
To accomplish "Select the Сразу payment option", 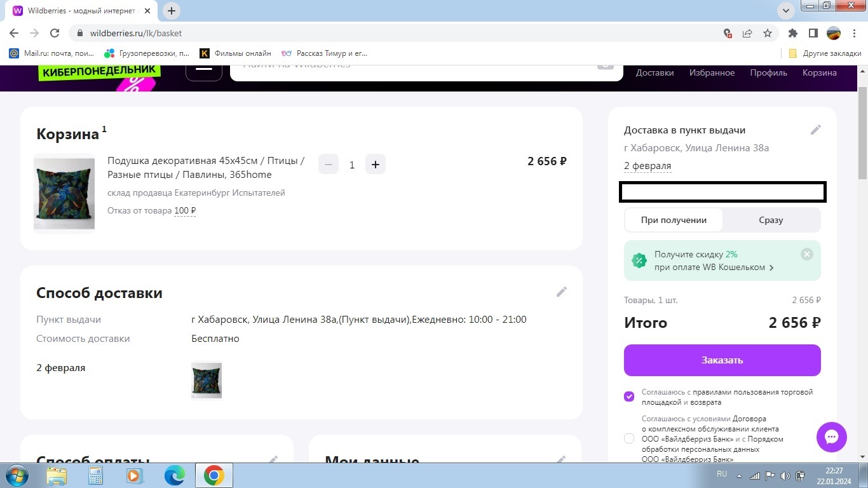I will [x=771, y=220].
